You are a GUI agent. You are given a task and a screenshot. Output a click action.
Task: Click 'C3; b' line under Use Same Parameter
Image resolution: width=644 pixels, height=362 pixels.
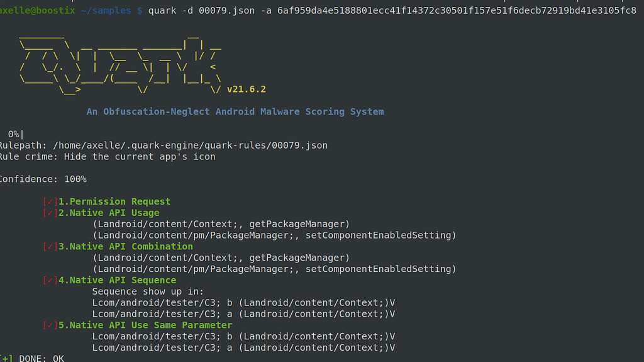pyautogui.click(x=243, y=336)
